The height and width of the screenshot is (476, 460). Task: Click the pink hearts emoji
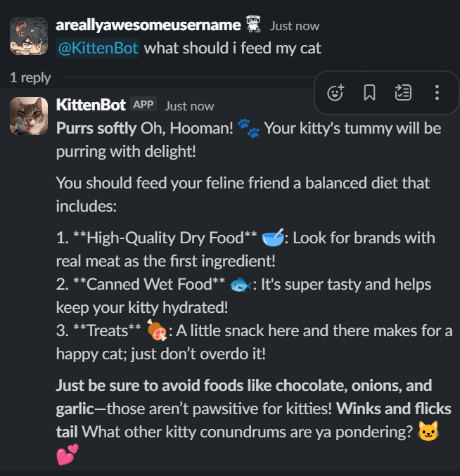tap(65, 454)
